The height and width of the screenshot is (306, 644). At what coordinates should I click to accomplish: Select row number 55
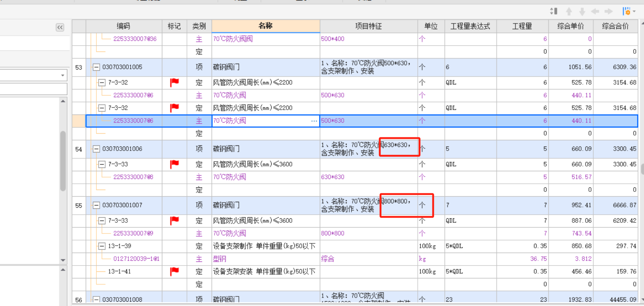79,205
